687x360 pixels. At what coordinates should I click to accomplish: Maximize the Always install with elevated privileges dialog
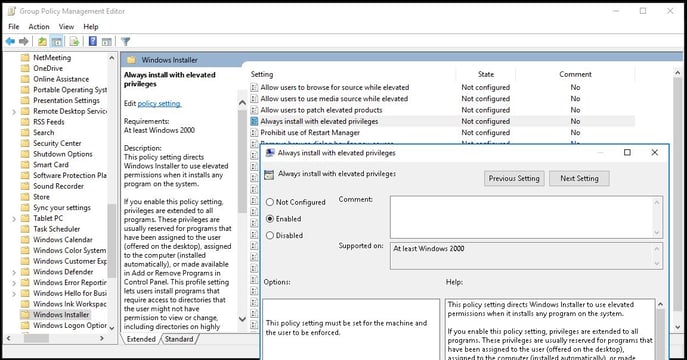(627, 152)
